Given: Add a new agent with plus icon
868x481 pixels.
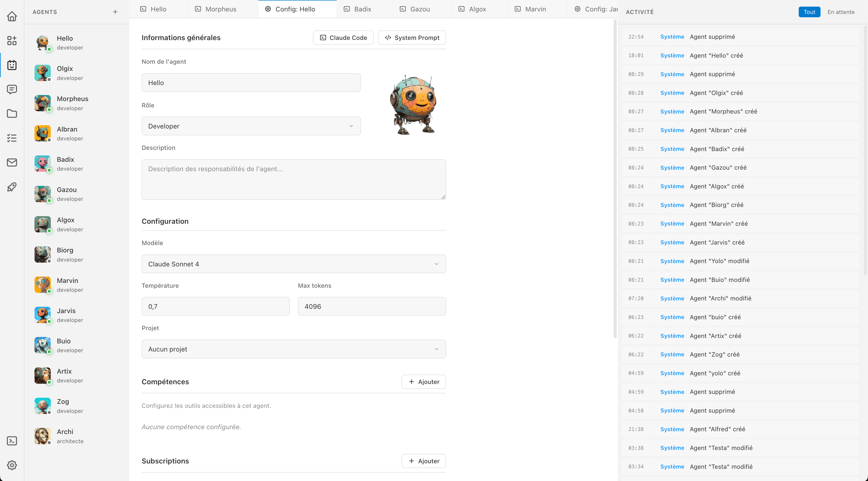Looking at the screenshot, I should tap(115, 12).
